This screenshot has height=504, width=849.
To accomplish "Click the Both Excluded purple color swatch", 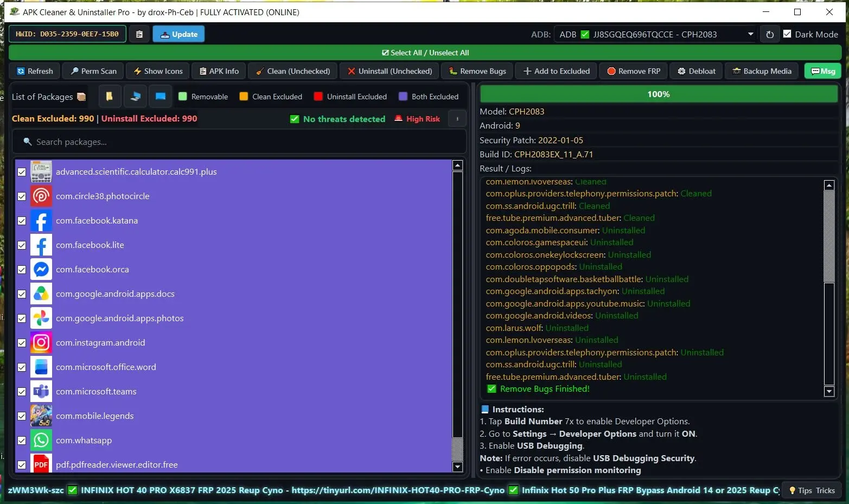I will [403, 97].
